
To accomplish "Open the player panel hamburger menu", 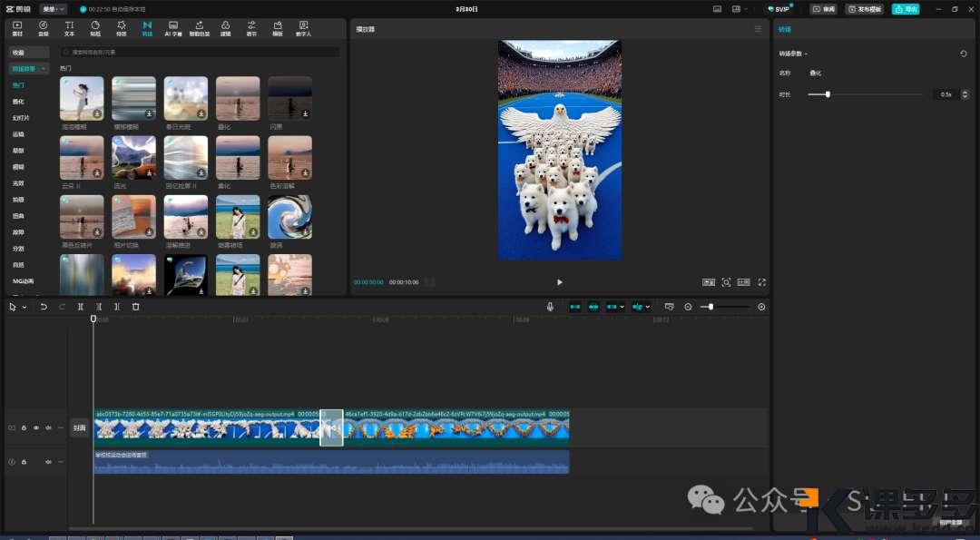I will [x=759, y=29].
